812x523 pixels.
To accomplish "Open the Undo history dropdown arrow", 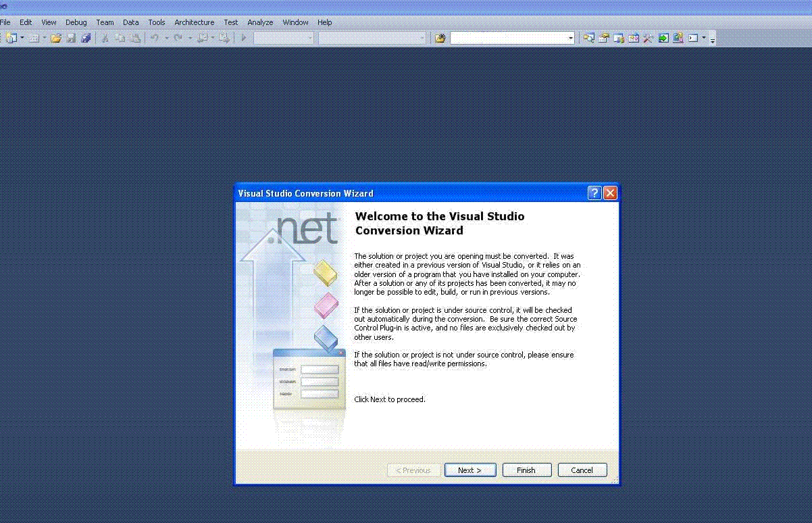I will [x=166, y=38].
